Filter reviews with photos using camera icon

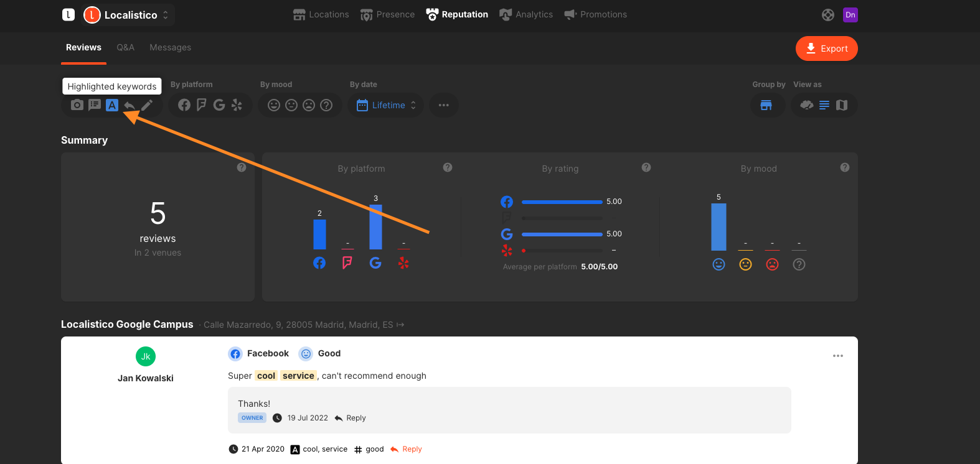pos(77,105)
